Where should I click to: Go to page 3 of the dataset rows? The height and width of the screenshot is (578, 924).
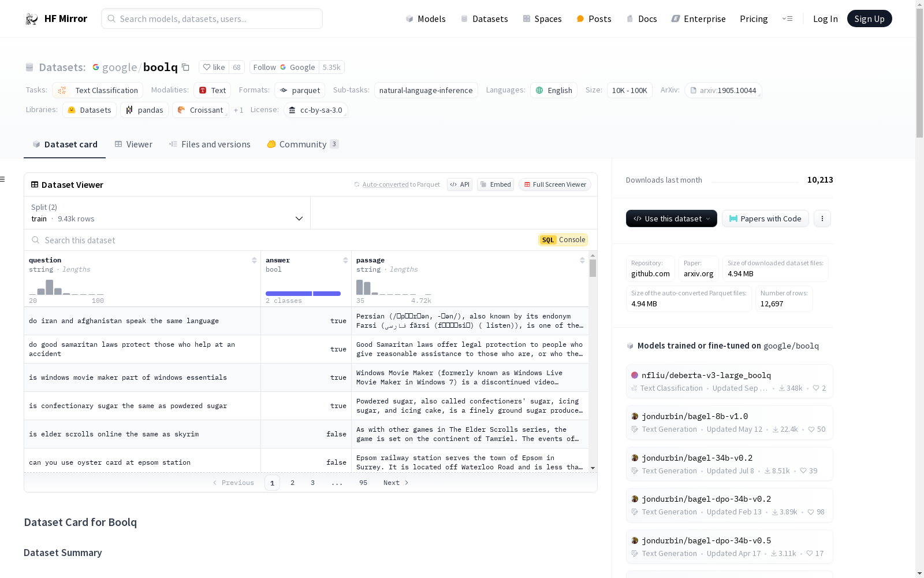tap(312, 483)
